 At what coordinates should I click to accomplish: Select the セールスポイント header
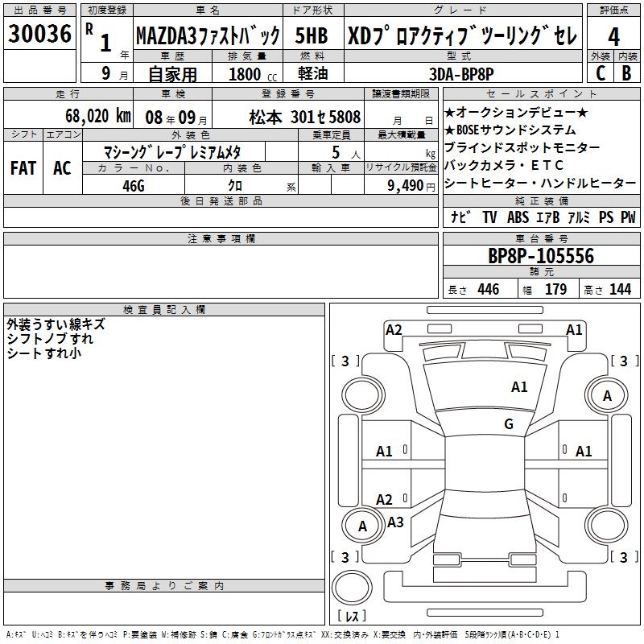click(x=541, y=94)
